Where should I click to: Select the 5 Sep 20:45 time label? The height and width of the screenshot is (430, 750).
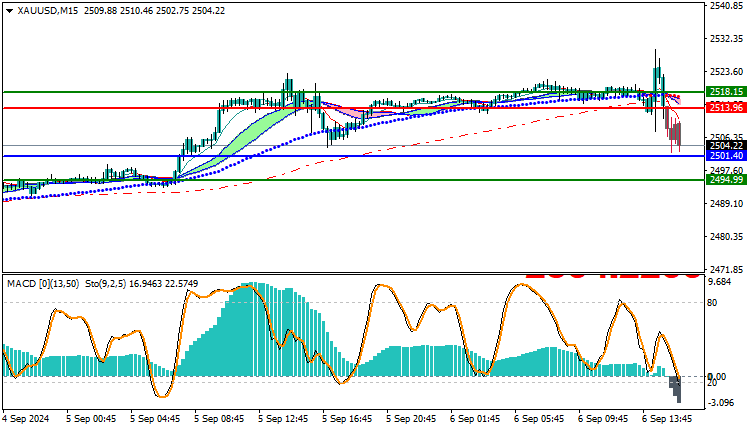412,419
